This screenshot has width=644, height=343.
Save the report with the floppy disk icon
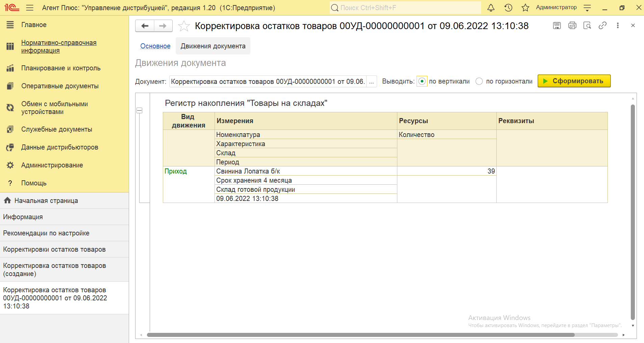[557, 25]
